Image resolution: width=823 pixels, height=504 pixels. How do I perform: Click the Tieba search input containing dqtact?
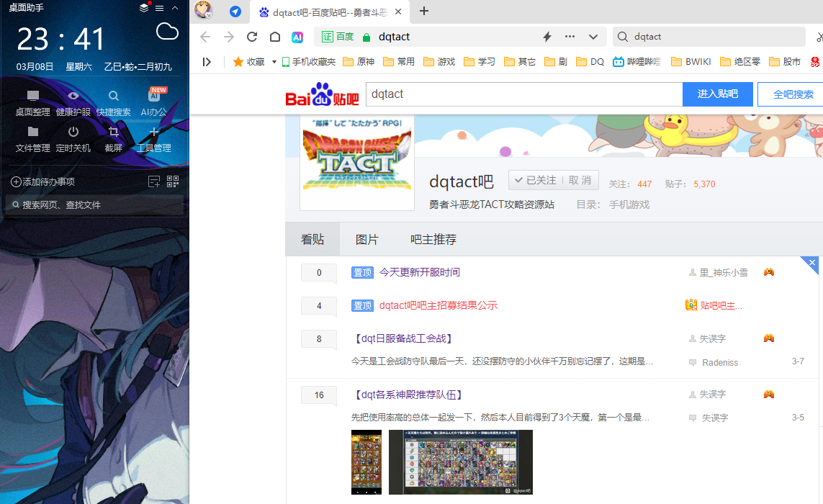point(523,94)
